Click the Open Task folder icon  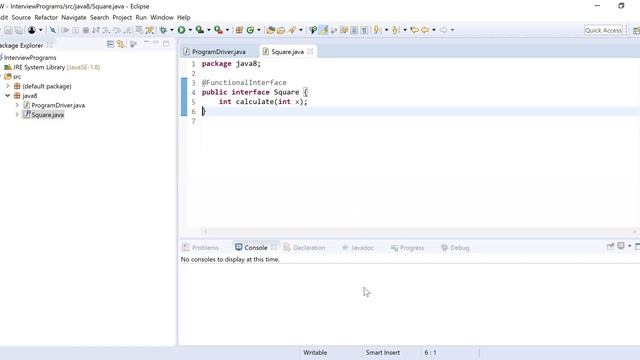(281, 30)
